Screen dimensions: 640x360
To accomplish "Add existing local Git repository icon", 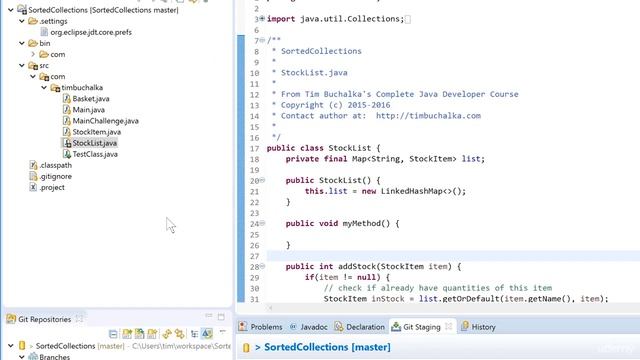I will click(x=127, y=334).
